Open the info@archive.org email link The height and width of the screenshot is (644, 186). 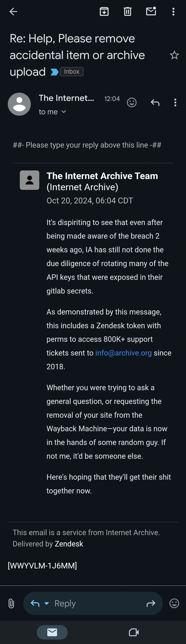tap(123, 353)
